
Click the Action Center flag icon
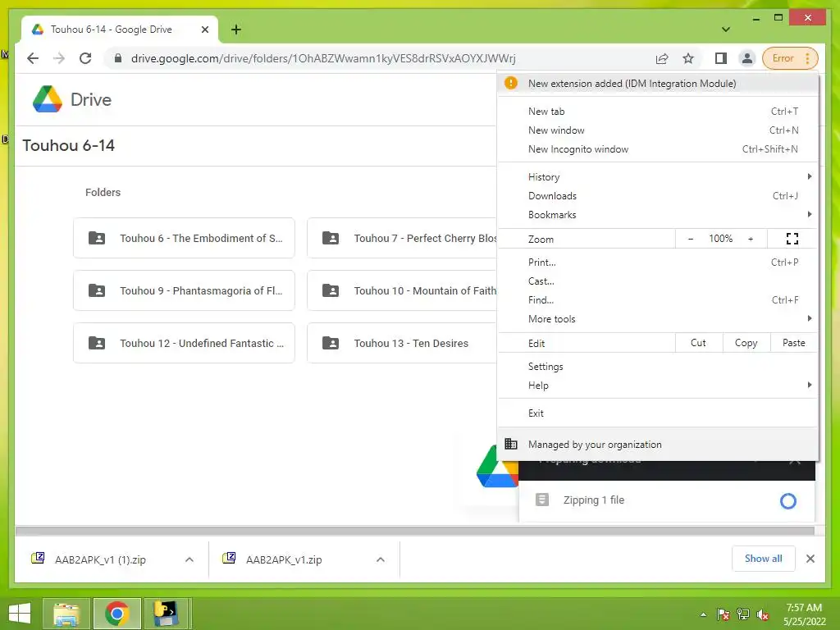(724, 614)
